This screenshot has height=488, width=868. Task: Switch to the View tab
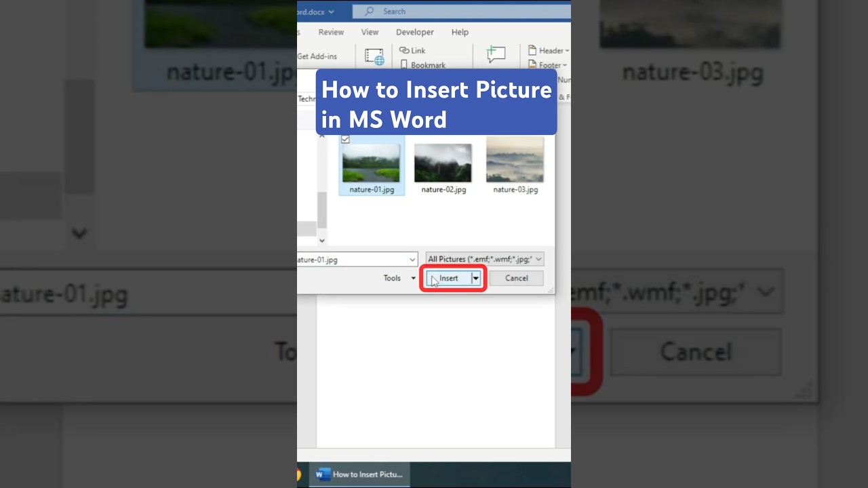pyautogui.click(x=370, y=32)
